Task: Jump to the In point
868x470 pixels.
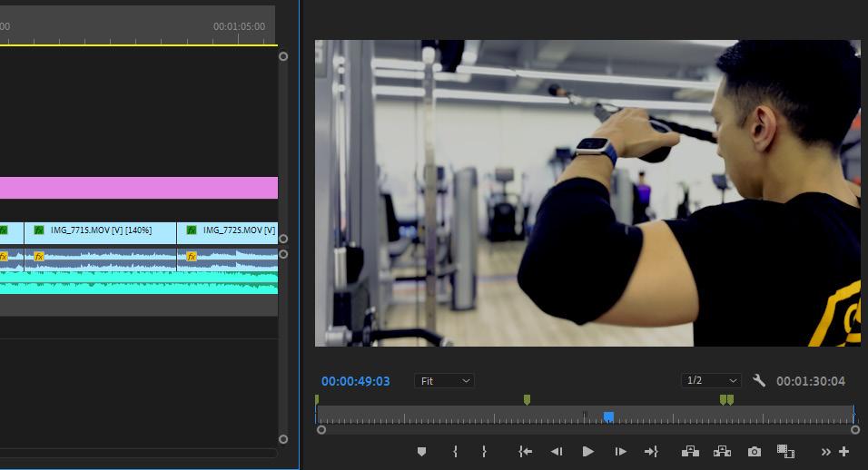Action: [526, 452]
